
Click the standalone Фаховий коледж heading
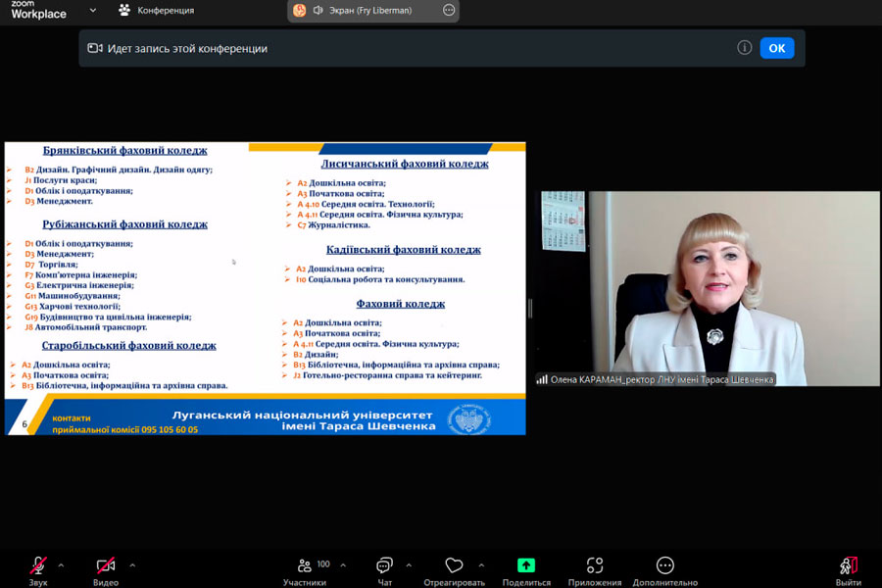[x=401, y=304]
